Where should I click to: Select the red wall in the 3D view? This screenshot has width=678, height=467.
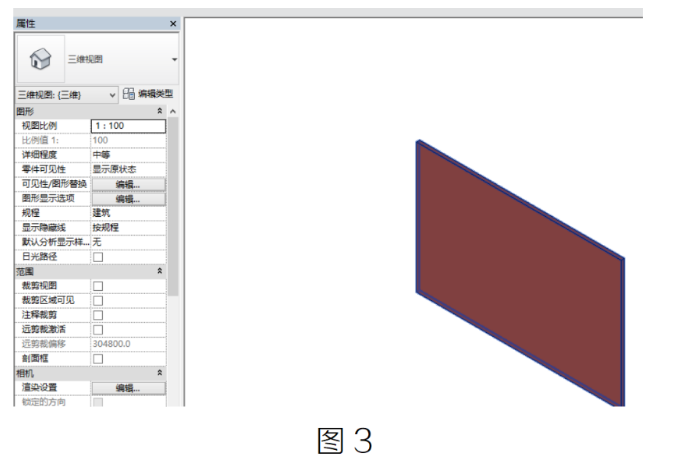(521, 273)
